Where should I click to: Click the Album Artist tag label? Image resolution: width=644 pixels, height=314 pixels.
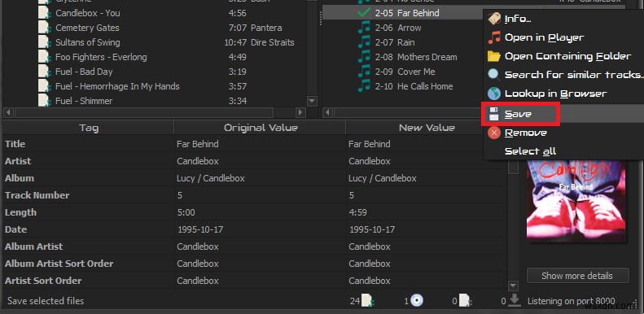pos(33,246)
